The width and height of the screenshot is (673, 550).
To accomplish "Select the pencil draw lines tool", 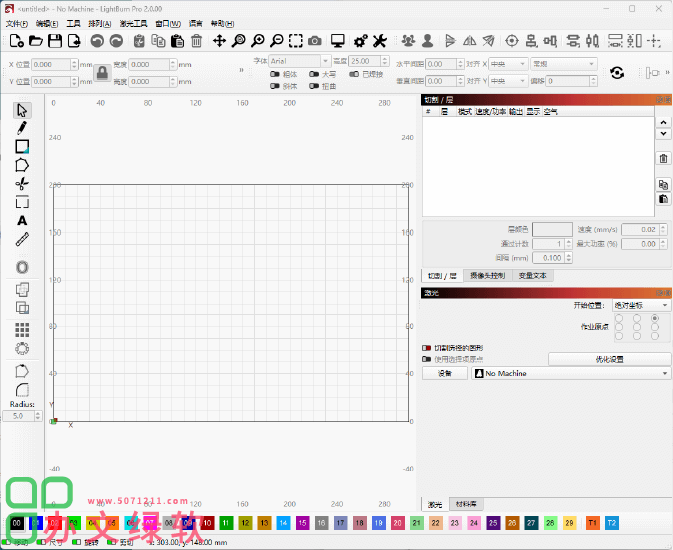I will pyautogui.click(x=22, y=128).
